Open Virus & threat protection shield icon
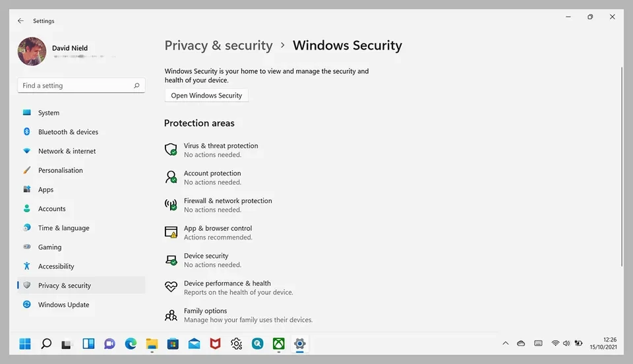 [x=171, y=150]
